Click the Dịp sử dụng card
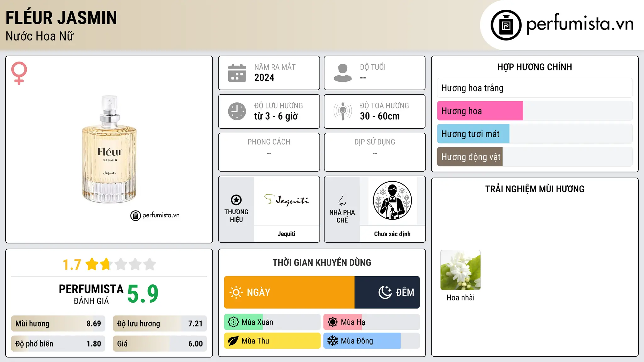The image size is (644, 362). pyautogui.click(x=375, y=152)
